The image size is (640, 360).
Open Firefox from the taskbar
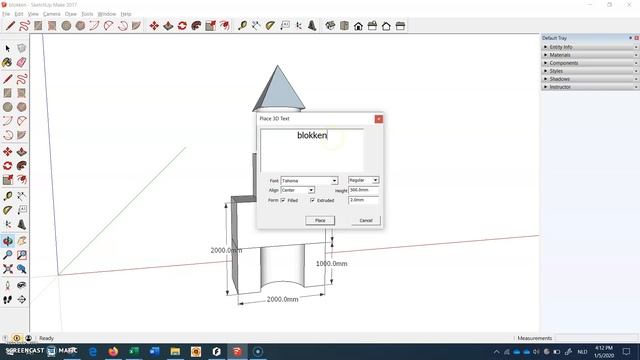(113, 351)
